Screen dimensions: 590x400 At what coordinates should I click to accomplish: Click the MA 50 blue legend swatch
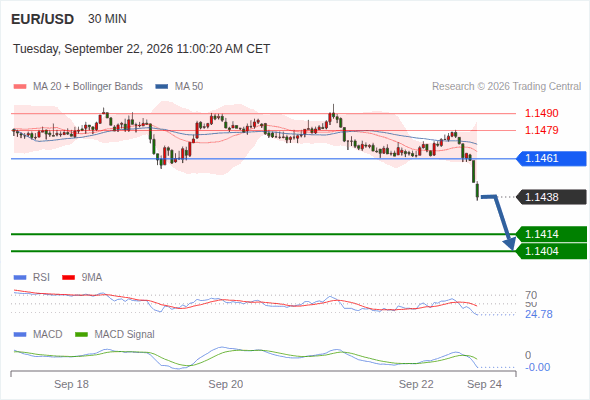click(x=162, y=87)
